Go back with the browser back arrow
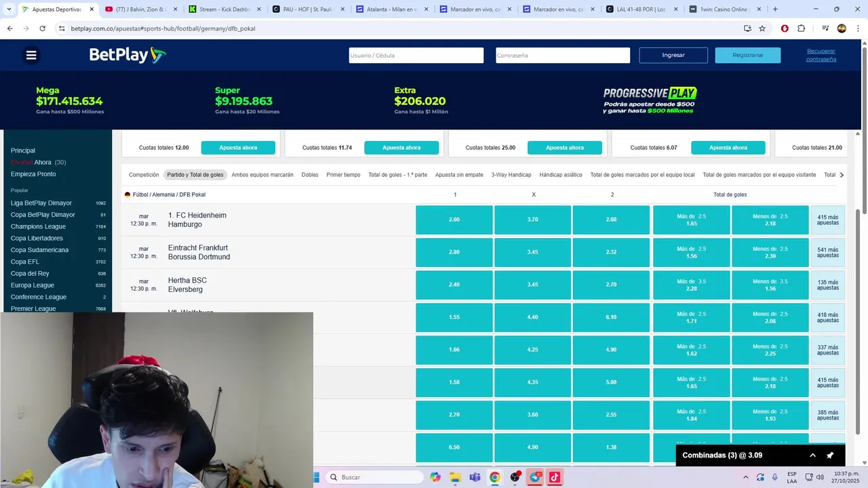Screen dimensions: 868x488 (x=9, y=28)
